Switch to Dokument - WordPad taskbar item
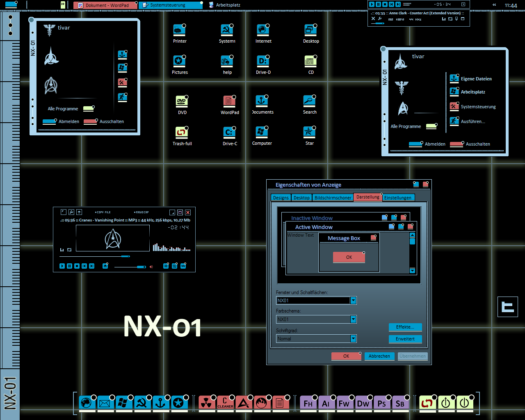Screen dimensions: 525x420 point(105,5)
